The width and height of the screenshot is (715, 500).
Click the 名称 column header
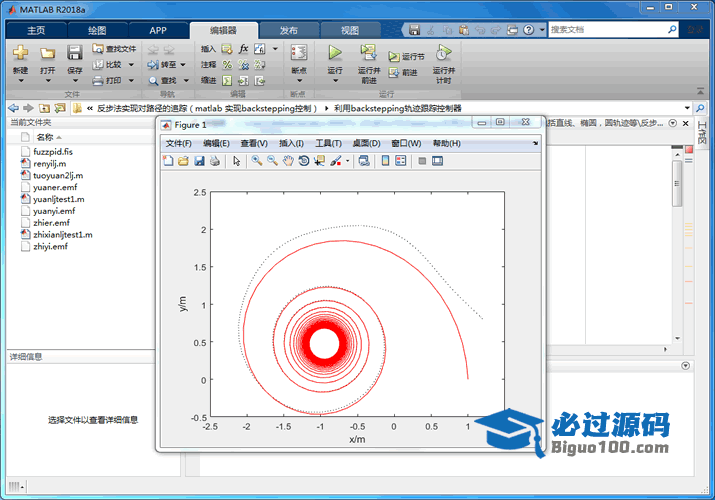click(x=45, y=137)
